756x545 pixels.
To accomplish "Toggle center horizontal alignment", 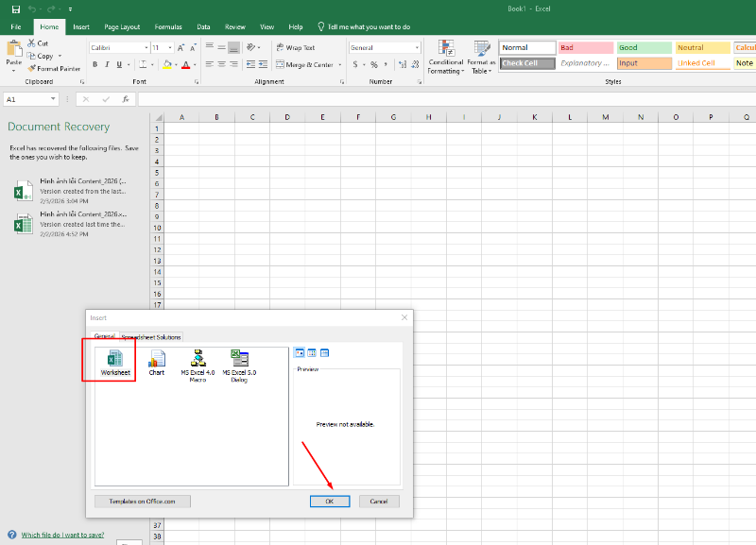I will 221,64.
